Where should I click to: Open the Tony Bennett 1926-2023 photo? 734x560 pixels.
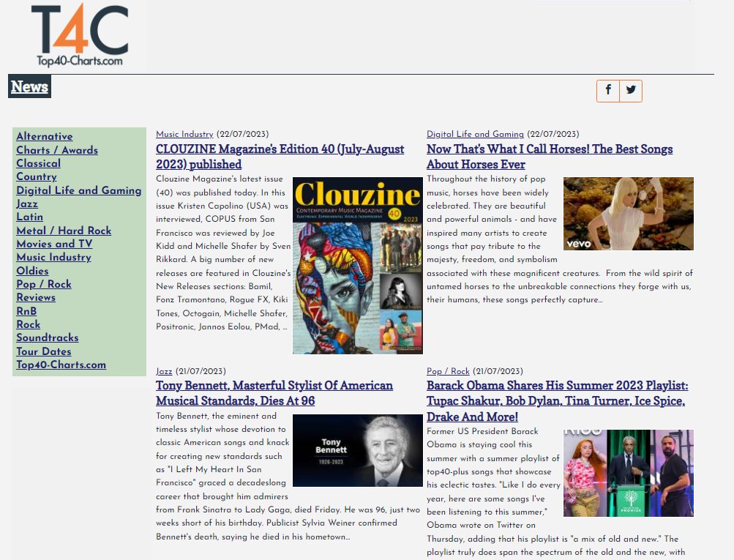tap(358, 450)
